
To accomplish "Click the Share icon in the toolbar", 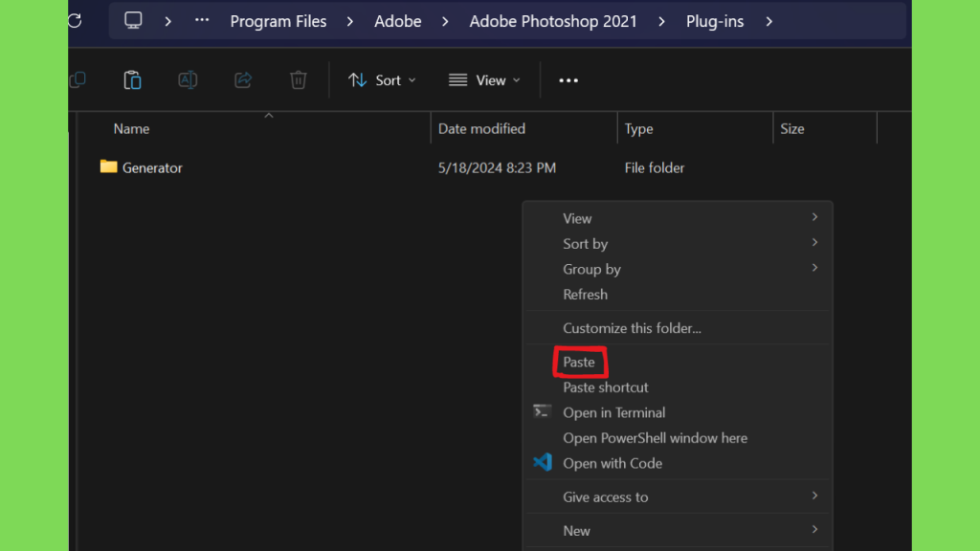I will [x=243, y=80].
